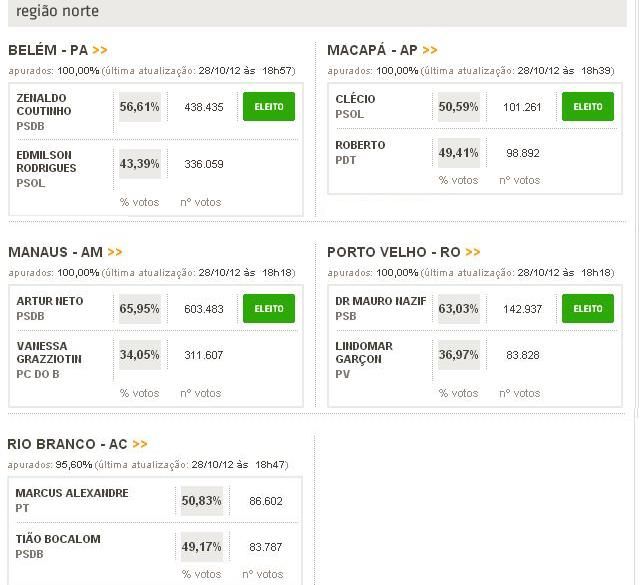Click the arrows icon next to Rio Branco - AC
This screenshot has height=585, width=644.
coord(140,444)
